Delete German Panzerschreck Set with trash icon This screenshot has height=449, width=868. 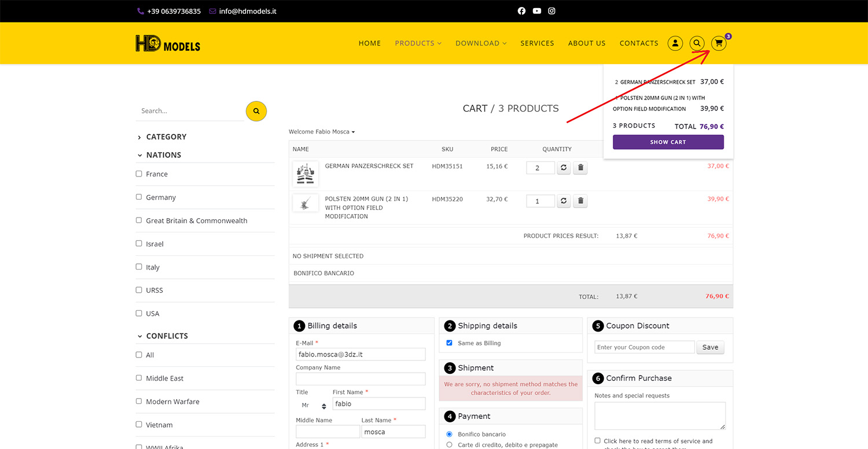point(581,168)
